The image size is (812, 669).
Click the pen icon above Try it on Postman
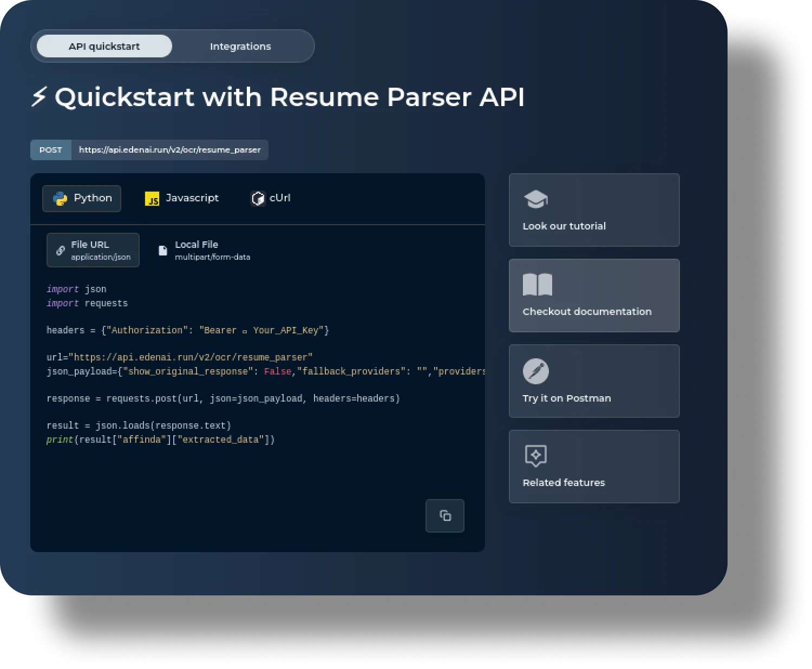click(x=535, y=370)
